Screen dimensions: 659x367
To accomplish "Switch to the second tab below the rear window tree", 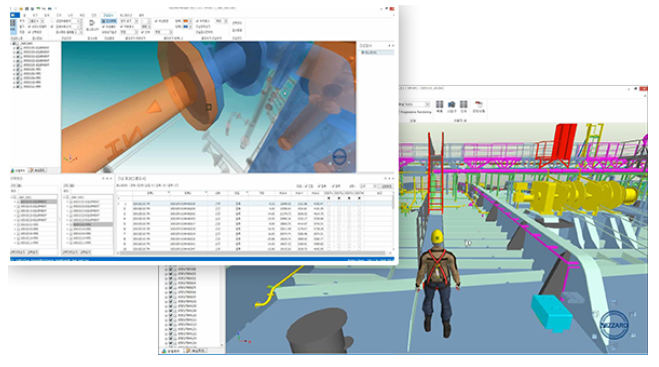I will point(195,351).
